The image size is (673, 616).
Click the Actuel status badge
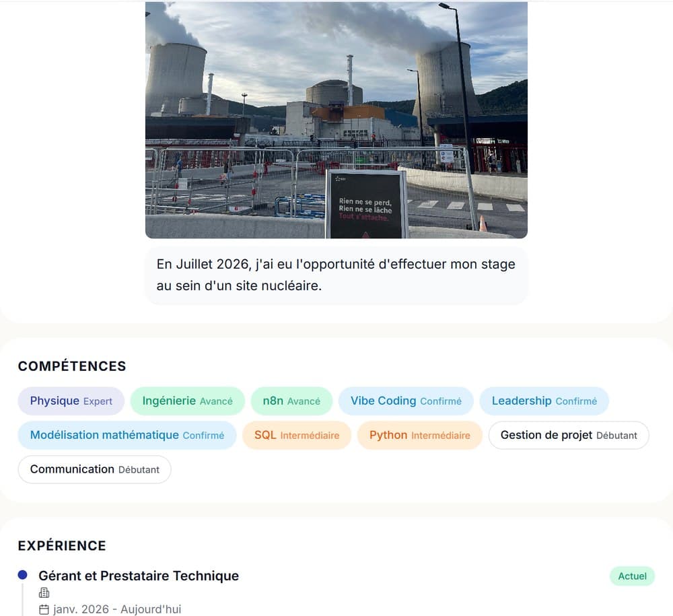click(x=632, y=576)
